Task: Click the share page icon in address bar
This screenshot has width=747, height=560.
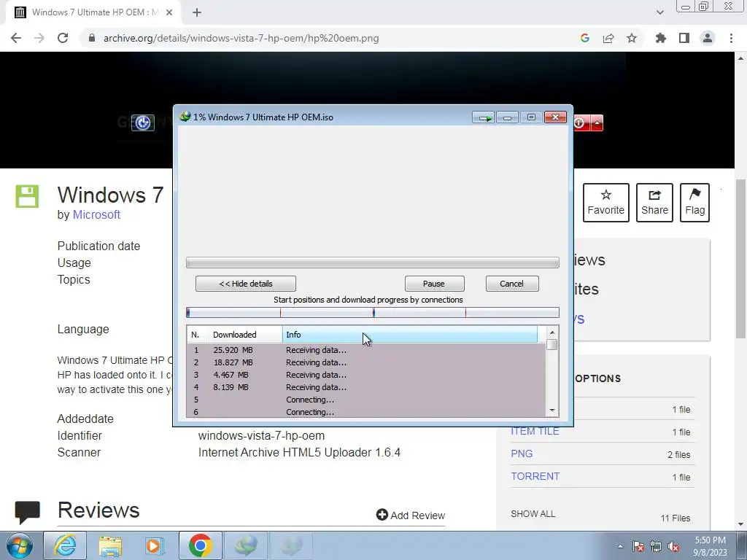Action: click(x=608, y=38)
